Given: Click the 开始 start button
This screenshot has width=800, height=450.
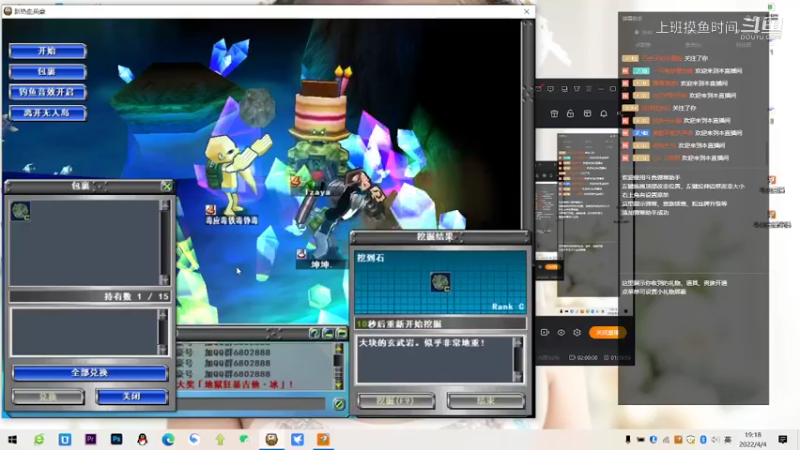Looking at the screenshot, I should pos(47,51).
